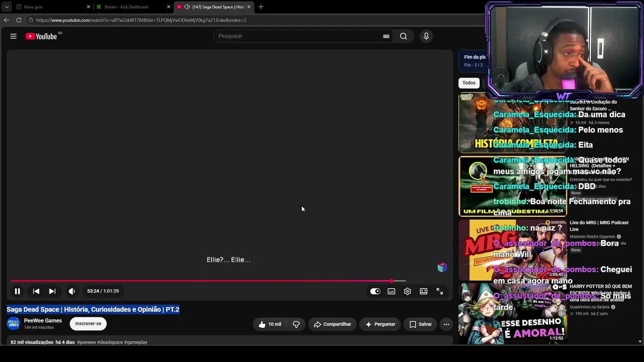Click the 82 mil visualizações text
The width and height of the screenshot is (644, 362).
[x=32, y=342]
